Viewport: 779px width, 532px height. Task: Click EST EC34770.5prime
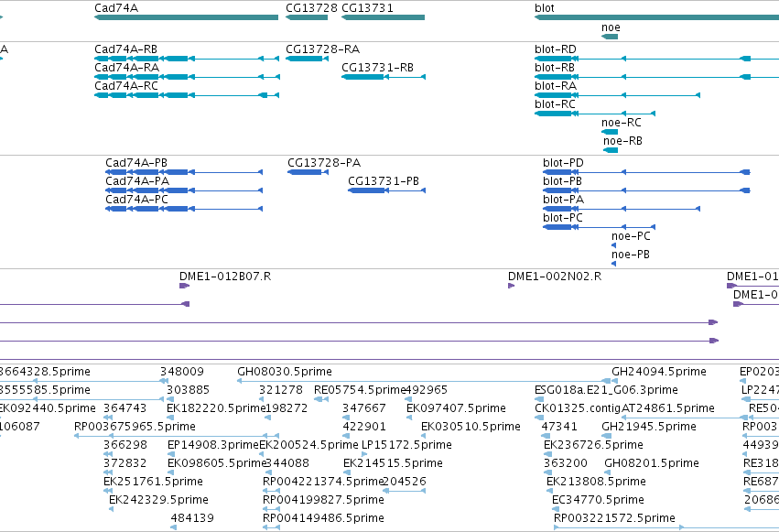[x=556, y=509]
